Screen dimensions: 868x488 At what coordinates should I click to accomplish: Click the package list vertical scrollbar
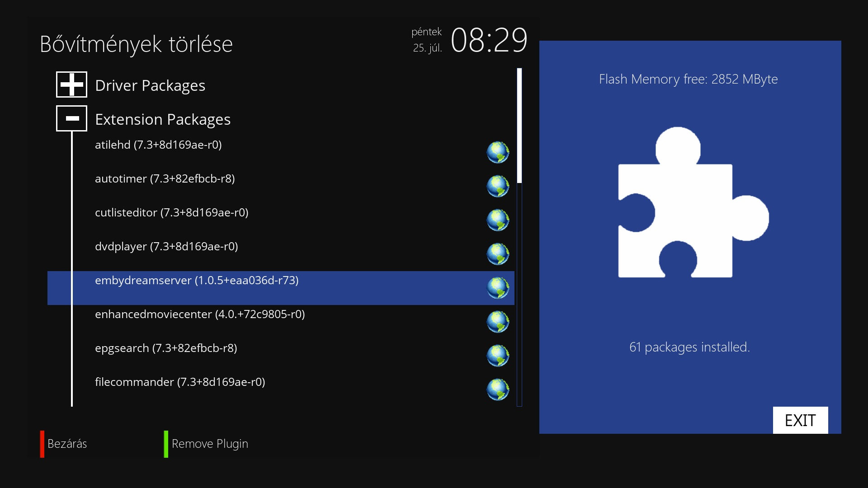pyautogui.click(x=519, y=237)
